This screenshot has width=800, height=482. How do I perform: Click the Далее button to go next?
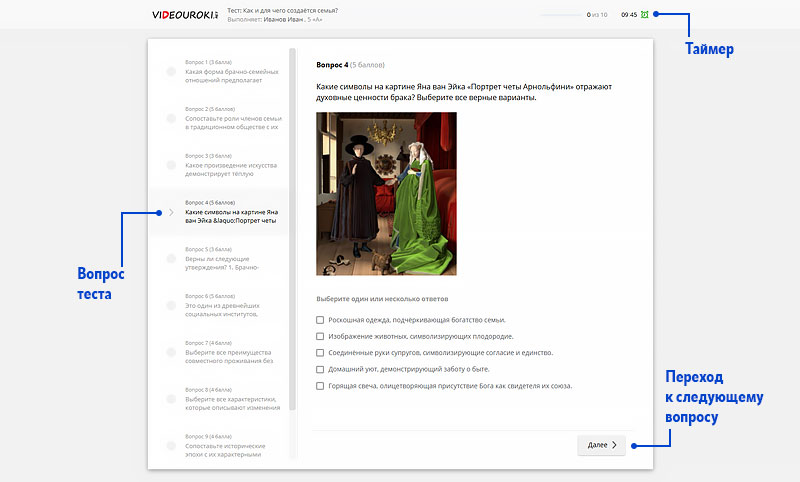pos(602,445)
